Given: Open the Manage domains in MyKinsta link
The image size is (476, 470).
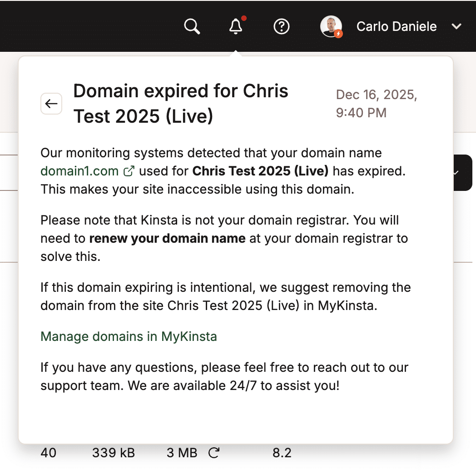Looking at the screenshot, I should coord(129,336).
